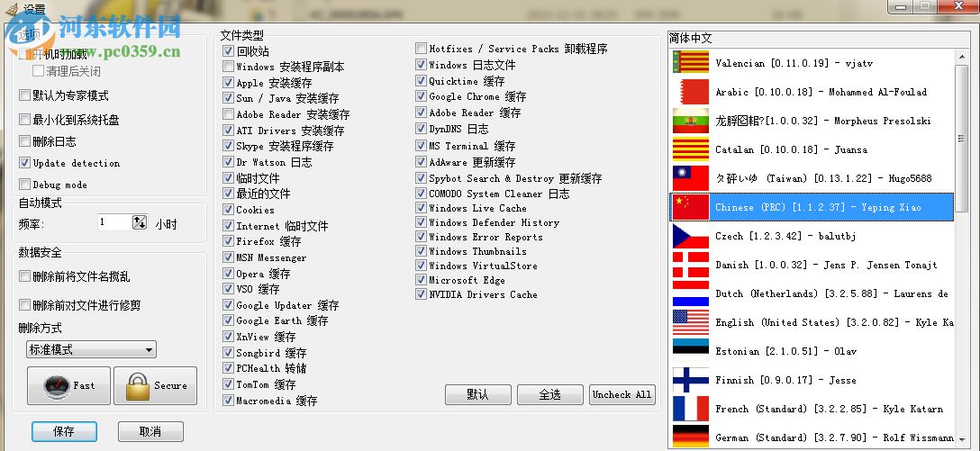Click the Chinese (PRC) flag icon

pos(691,207)
